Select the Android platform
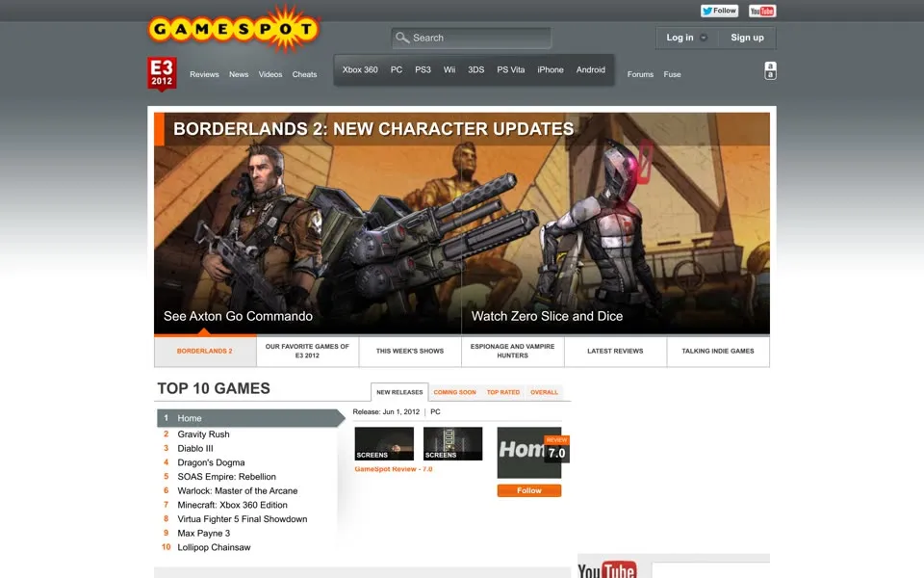The image size is (924, 578). point(590,69)
